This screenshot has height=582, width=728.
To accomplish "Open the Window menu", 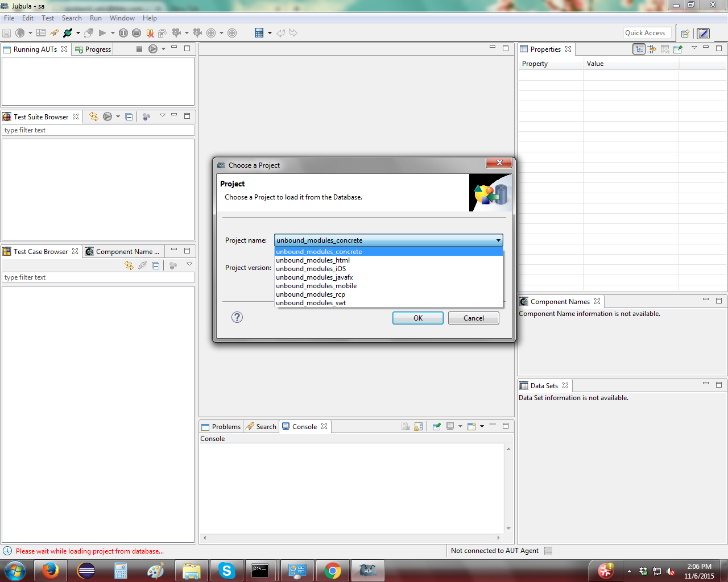I will click(122, 18).
